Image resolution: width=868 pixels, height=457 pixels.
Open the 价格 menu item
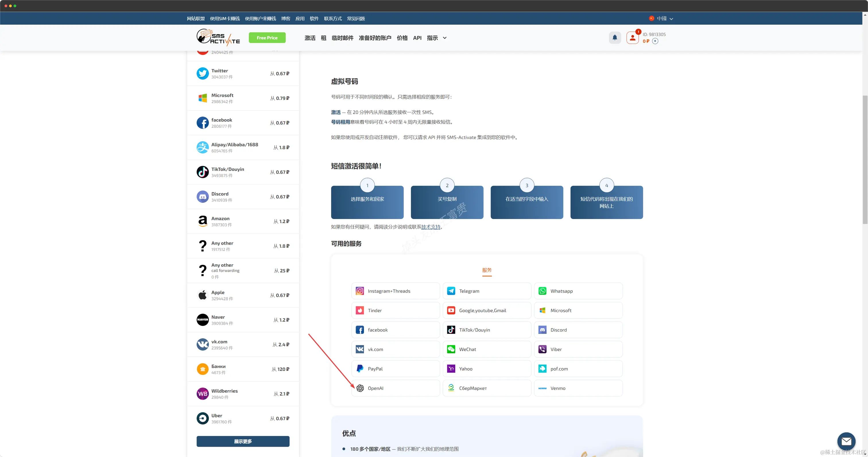(x=402, y=38)
